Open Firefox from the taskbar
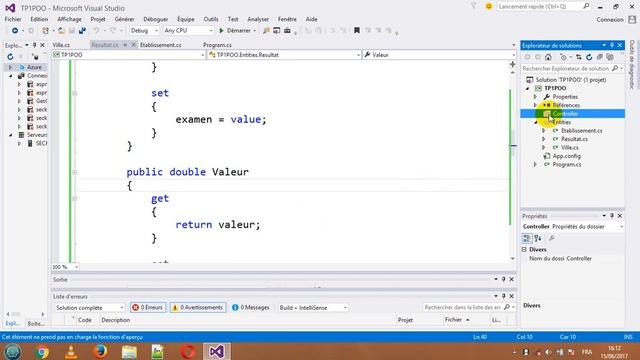This screenshot has width=640, height=360. [x=100, y=351]
